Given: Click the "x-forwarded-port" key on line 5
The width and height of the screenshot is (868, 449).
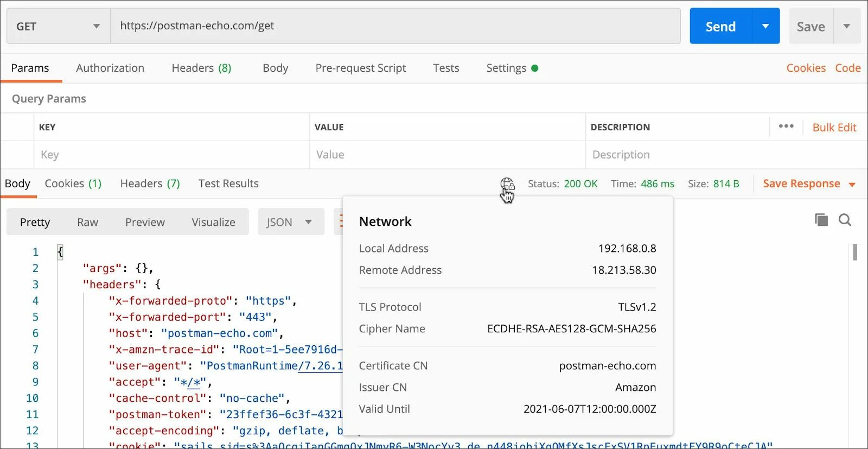Looking at the screenshot, I should 167,317.
